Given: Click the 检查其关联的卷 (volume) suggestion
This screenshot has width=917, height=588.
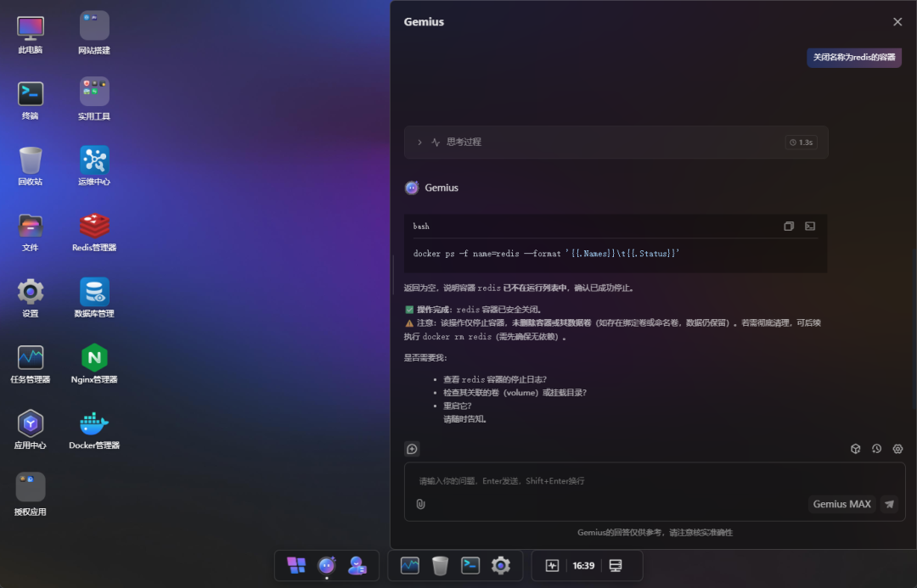Looking at the screenshot, I should coord(515,393).
